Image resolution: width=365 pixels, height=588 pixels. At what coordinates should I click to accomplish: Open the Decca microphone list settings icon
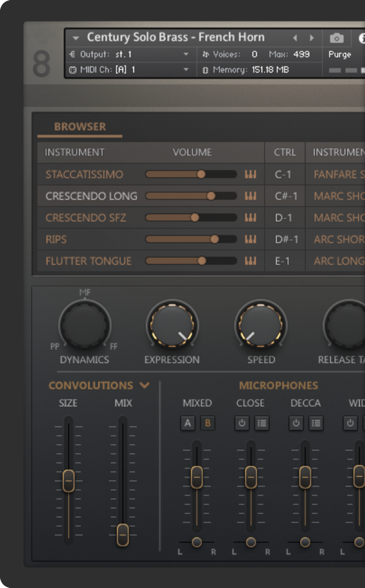tap(316, 423)
